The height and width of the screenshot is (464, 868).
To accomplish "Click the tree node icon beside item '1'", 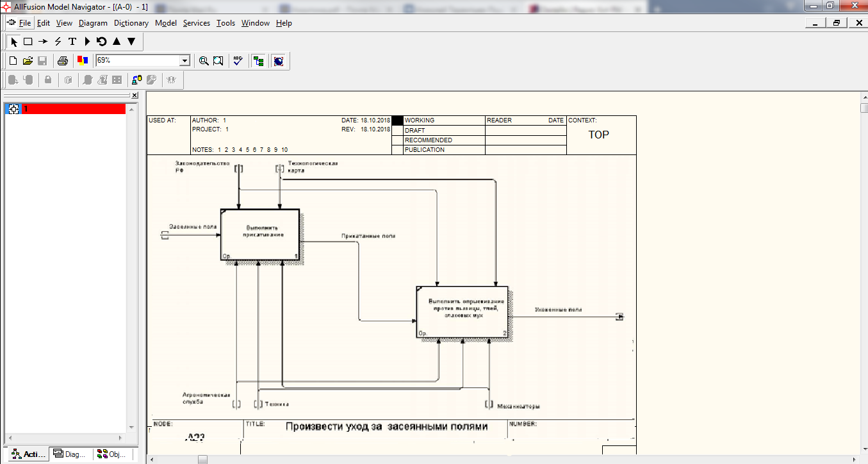I will (x=12, y=109).
